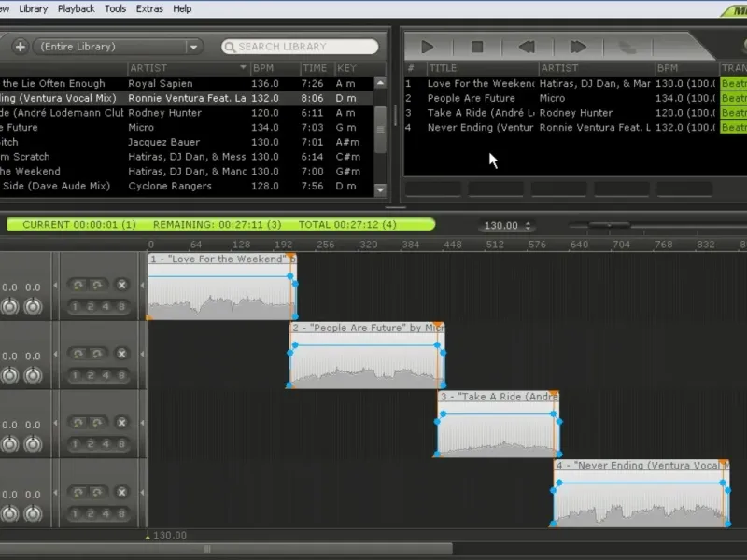747x560 pixels.
Task: Click the X remove button on track 3
Action: coord(121,423)
